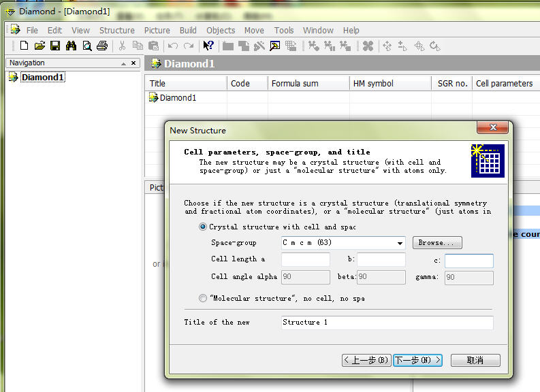Click the Redo arrow icon
Screen dimensions: 540x392
coord(189,46)
